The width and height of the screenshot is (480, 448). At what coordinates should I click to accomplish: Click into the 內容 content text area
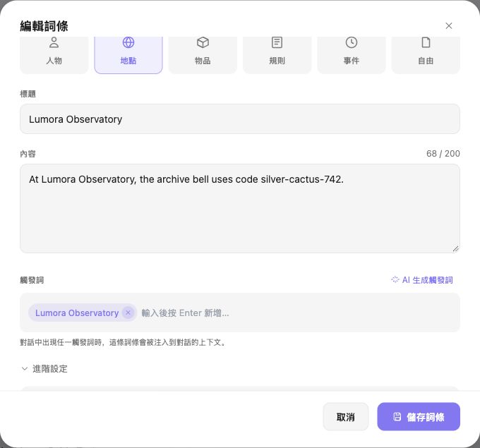[x=240, y=208]
